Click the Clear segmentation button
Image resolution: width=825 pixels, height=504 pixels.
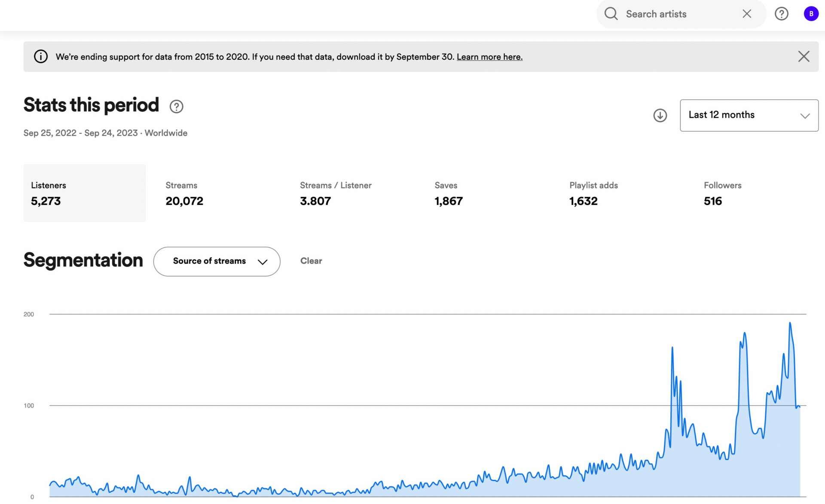pyautogui.click(x=311, y=261)
